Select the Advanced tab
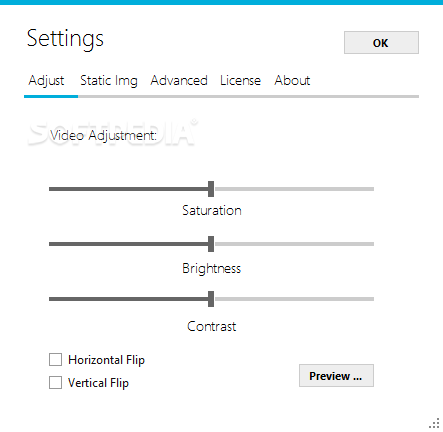Image resolution: width=443 pixels, height=432 pixels. click(x=179, y=81)
